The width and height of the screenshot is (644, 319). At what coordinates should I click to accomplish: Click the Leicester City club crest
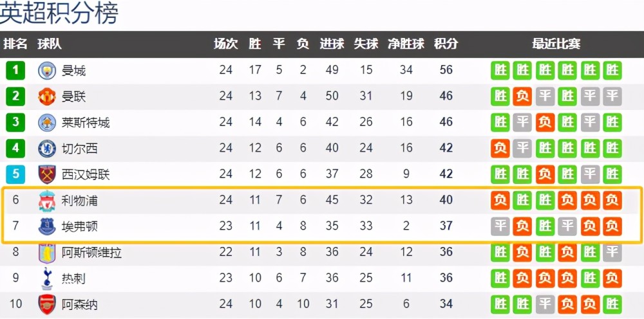tap(47, 122)
